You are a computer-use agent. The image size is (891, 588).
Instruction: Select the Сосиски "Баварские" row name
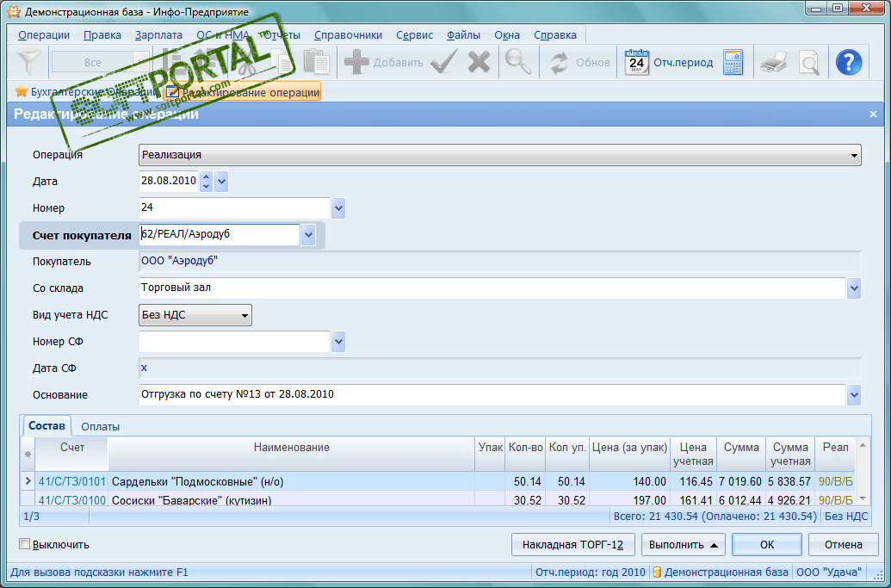191,500
